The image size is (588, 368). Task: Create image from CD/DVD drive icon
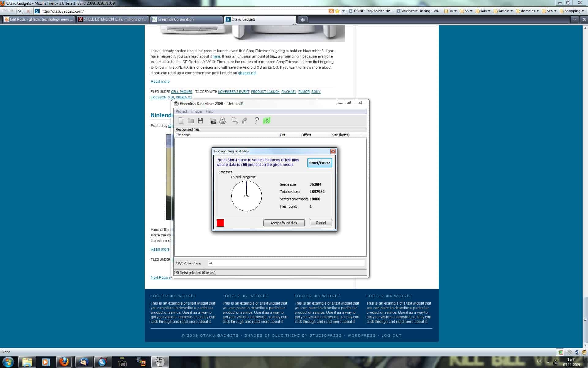[223, 121]
